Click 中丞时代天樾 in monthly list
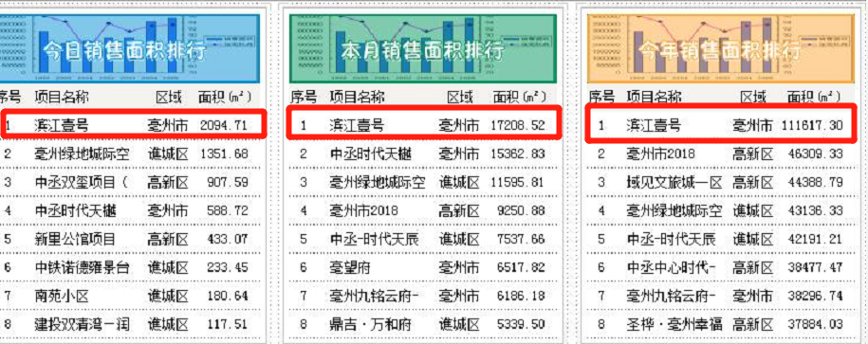 pos(370,154)
